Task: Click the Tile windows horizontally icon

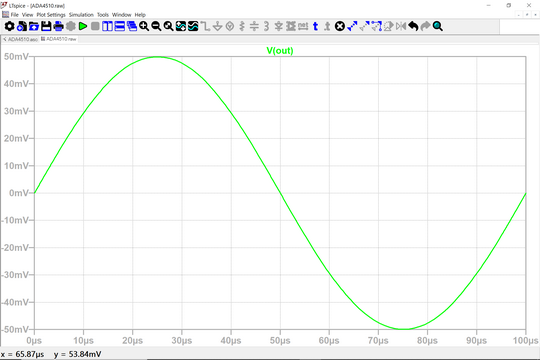Action: coord(120,26)
